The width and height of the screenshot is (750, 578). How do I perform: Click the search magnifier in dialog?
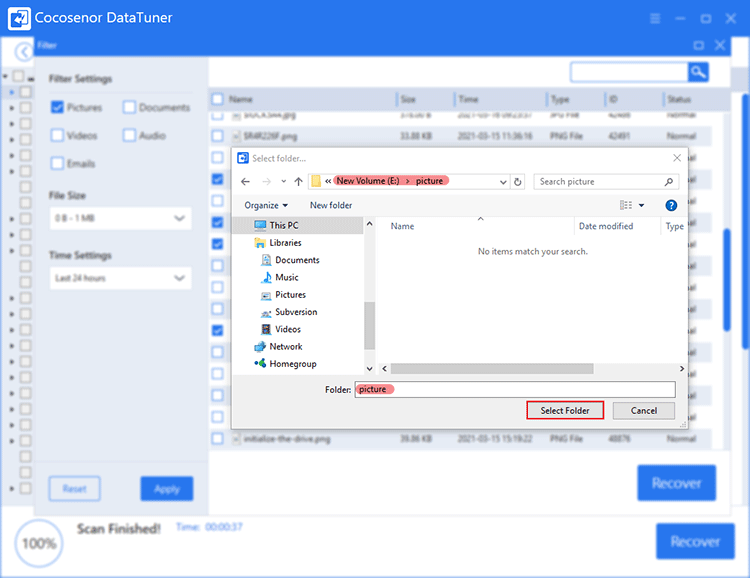[x=669, y=182]
